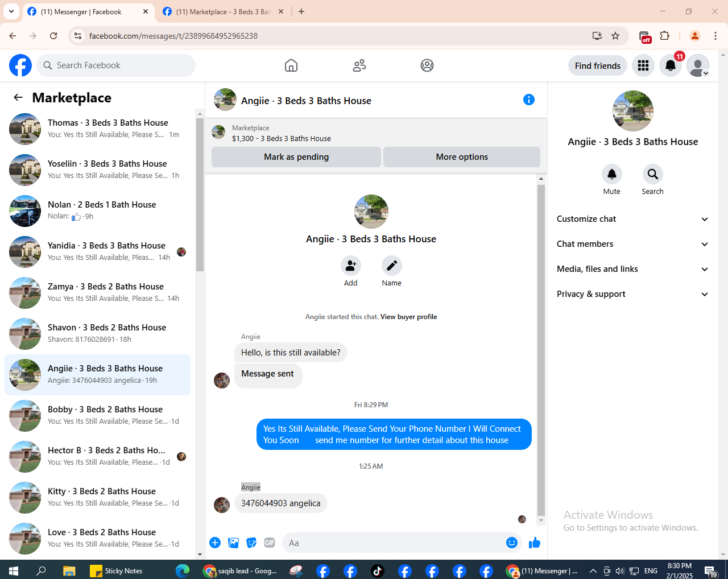Image resolution: width=728 pixels, height=579 pixels.
Task: Click the Mark as pending button
Action: coord(296,157)
